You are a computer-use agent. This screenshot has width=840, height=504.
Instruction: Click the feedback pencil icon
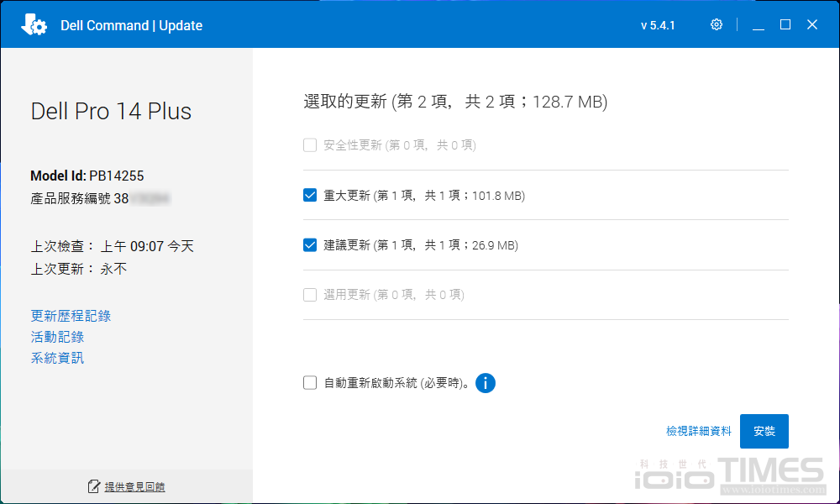click(94, 486)
